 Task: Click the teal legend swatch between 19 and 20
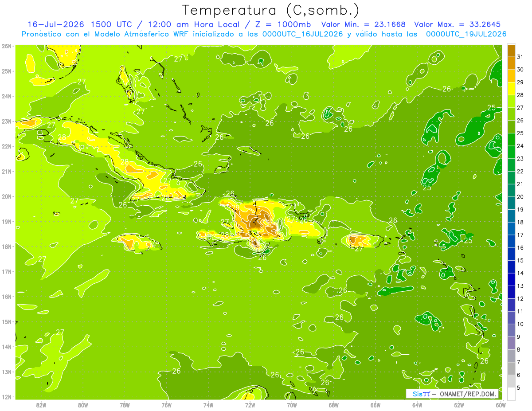point(512,203)
